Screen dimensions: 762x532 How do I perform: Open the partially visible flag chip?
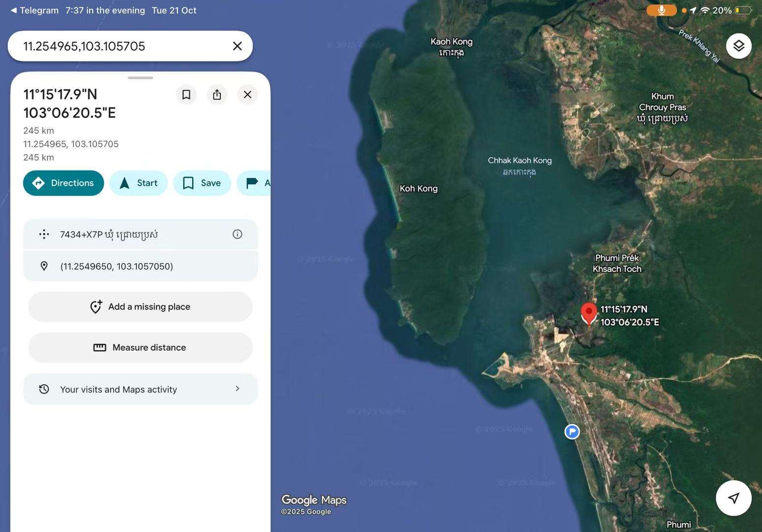coord(255,183)
